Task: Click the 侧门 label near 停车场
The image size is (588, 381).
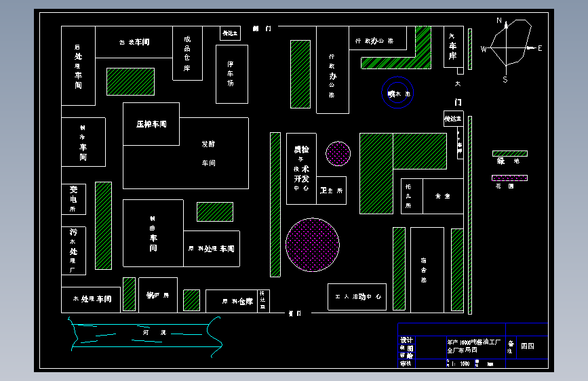Action: (262, 28)
